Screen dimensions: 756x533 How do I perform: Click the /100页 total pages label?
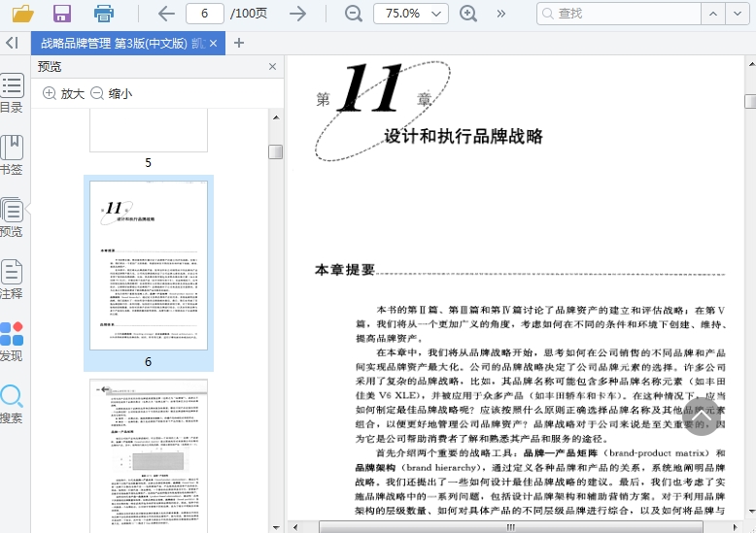(249, 14)
